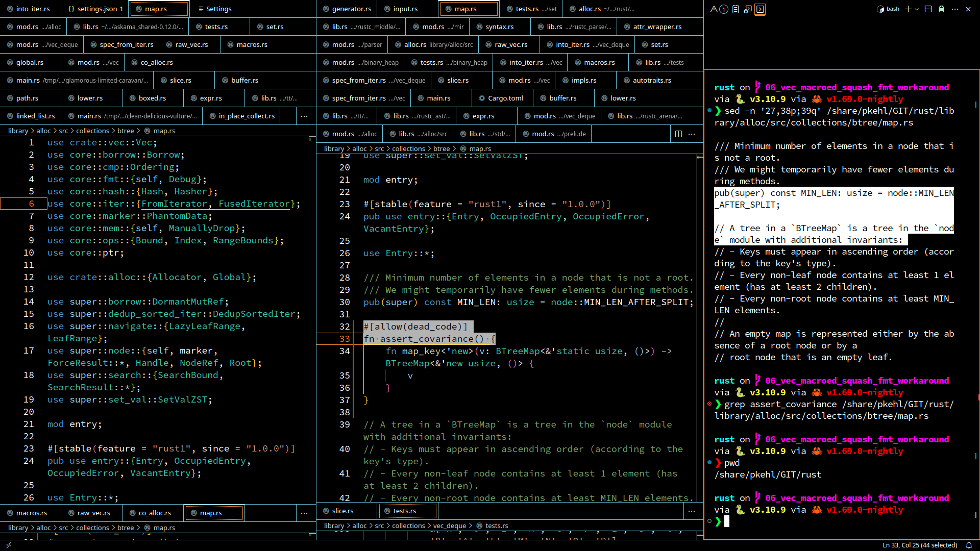Image resolution: width=980 pixels, height=551 pixels.
Task: Click Ln 33, Col 25 cursor position status
Action: (x=920, y=545)
